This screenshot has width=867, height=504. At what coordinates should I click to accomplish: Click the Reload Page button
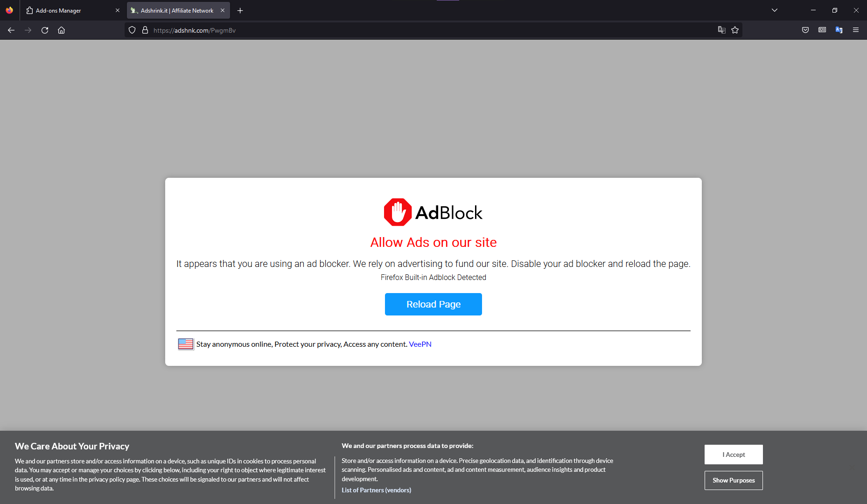click(433, 304)
